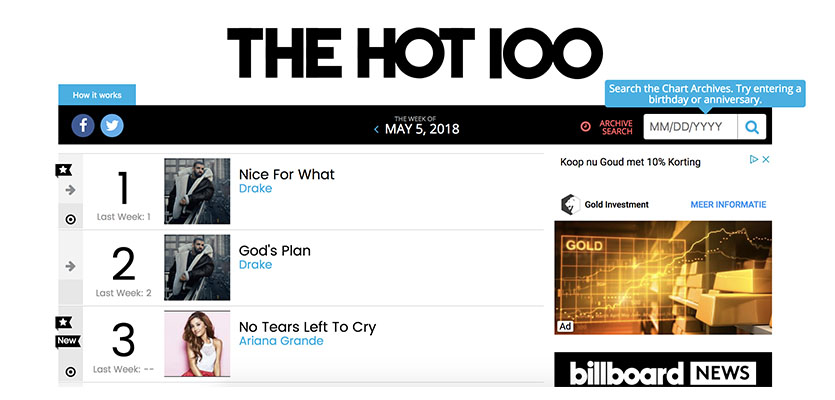
Task: Open the Ariana Grande artist link
Action: [281, 341]
